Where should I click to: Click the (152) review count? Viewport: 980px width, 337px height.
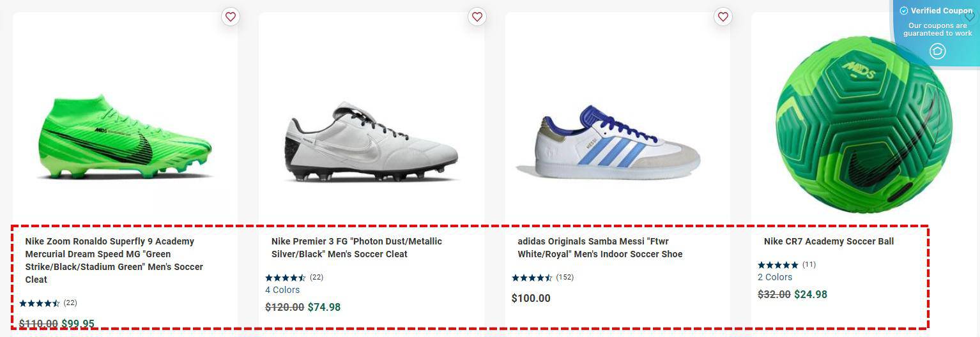tap(564, 278)
